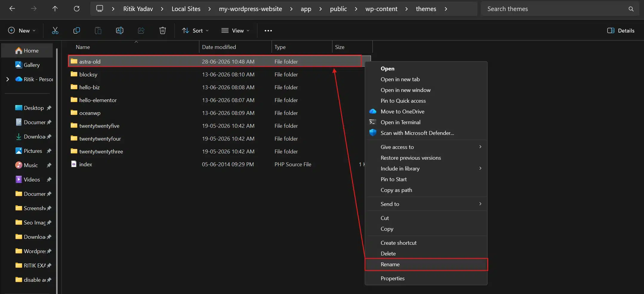Open Home in the navigation pane

click(x=27, y=50)
